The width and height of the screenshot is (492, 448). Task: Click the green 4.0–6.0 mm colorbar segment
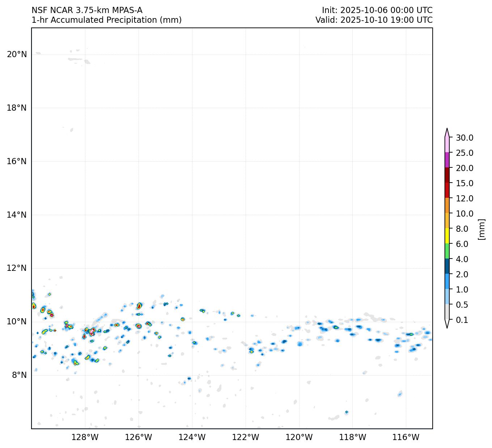click(x=447, y=251)
